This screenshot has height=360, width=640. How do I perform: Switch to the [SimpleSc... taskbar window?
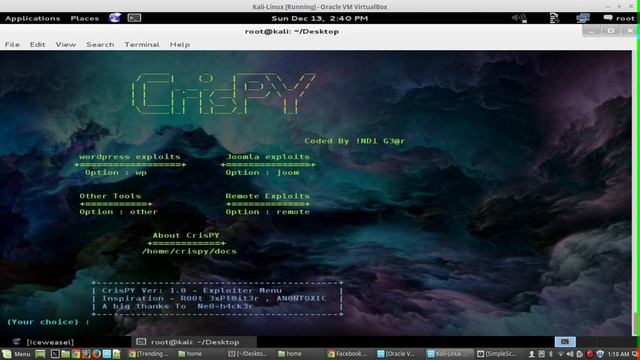coord(497,354)
